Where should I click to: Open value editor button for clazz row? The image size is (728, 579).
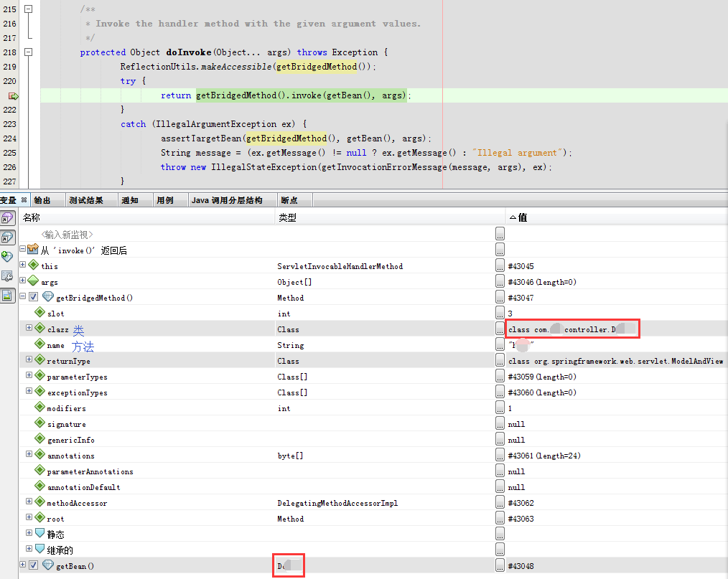500,329
